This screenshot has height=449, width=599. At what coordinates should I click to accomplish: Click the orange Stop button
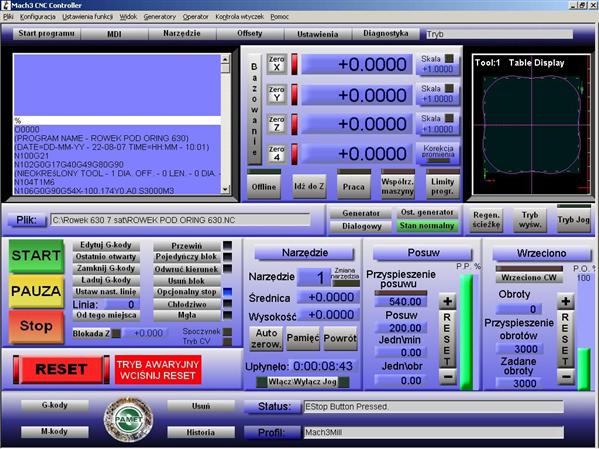(x=36, y=327)
